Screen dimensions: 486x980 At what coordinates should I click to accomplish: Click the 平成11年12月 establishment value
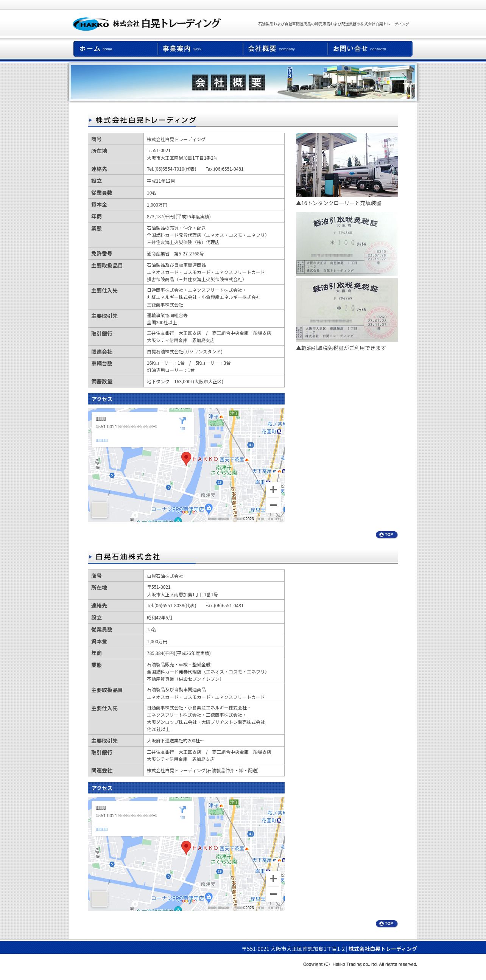tap(161, 181)
